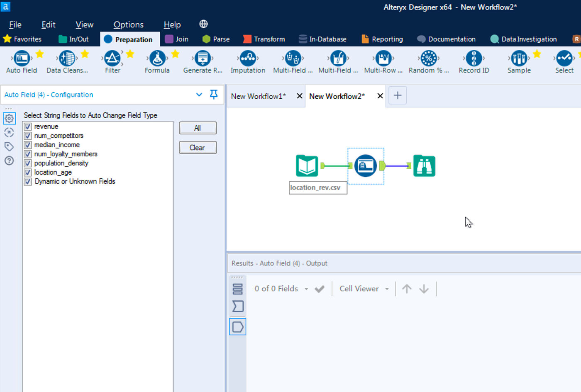Expand the Configuration window dropdown chevron
This screenshot has width=581, height=392.
pyautogui.click(x=199, y=95)
